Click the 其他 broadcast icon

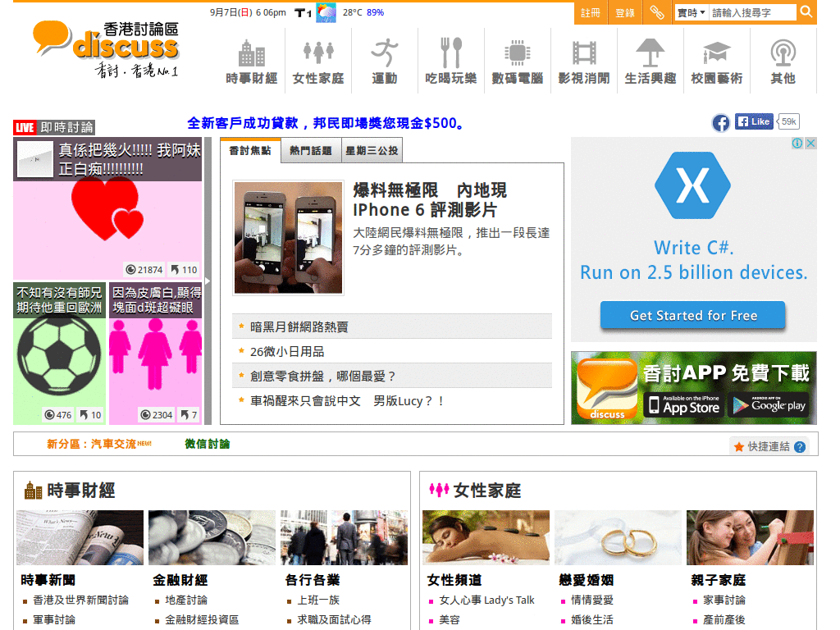pyautogui.click(x=783, y=53)
